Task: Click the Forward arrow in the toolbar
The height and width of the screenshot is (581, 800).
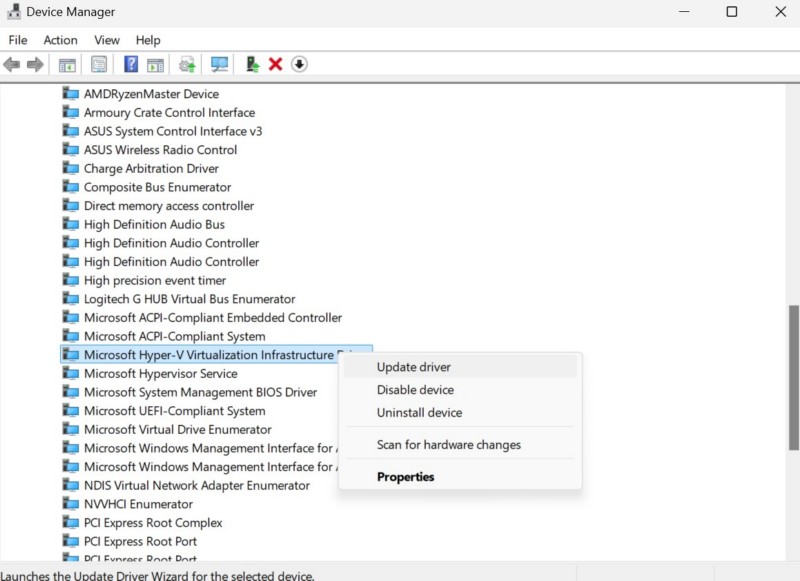Action: click(x=35, y=65)
